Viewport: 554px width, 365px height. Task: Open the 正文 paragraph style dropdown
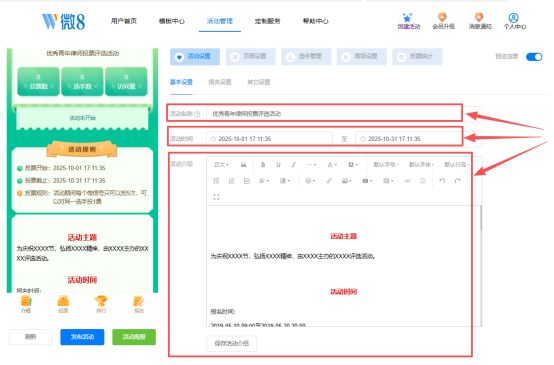[221, 165]
